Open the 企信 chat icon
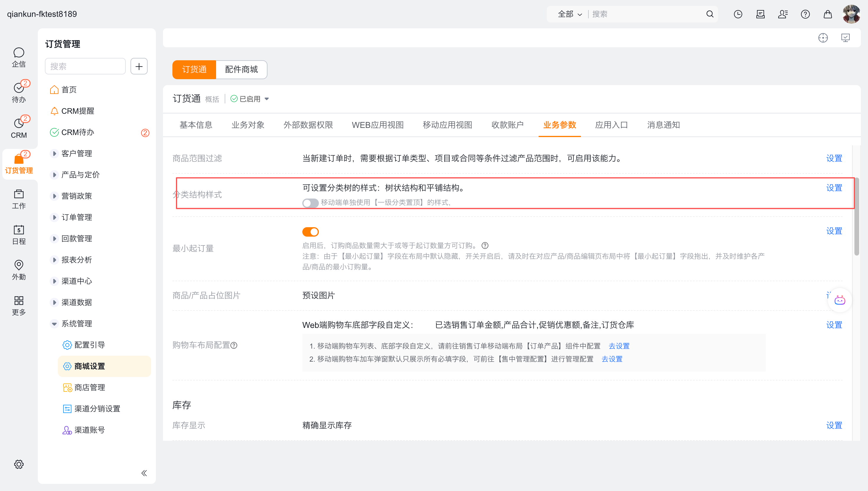 pos(19,53)
